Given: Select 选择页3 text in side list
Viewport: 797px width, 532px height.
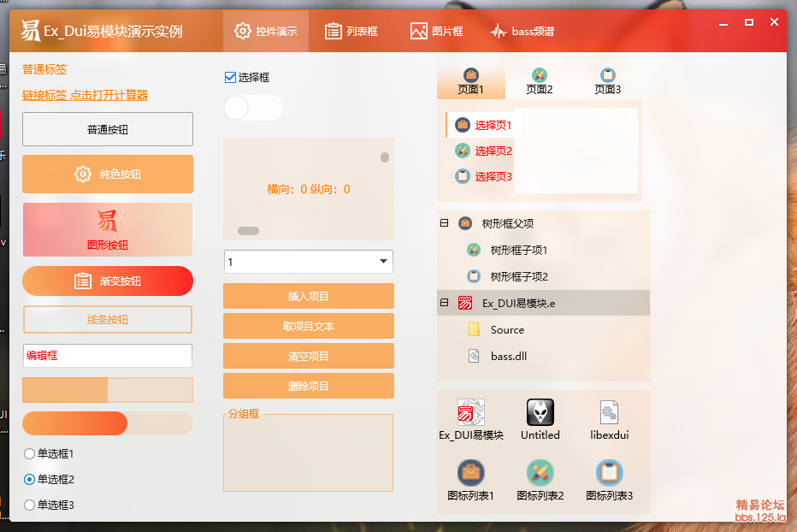Looking at the screenshot, I should (493, 176).
